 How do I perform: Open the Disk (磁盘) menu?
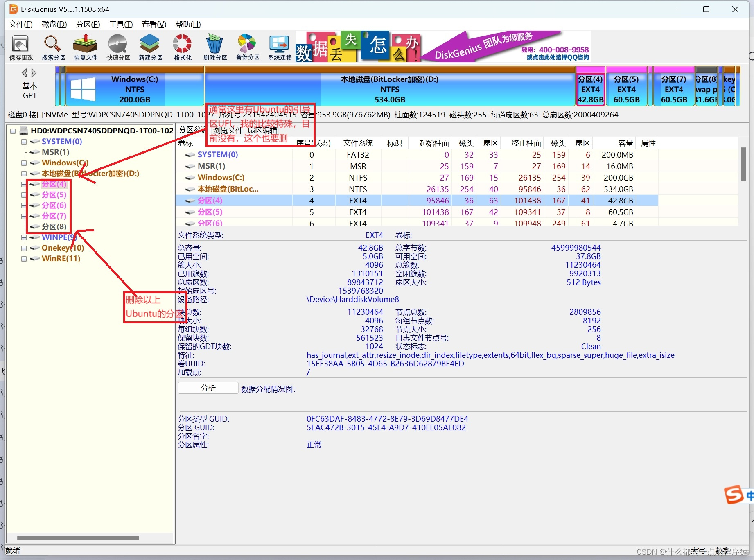click(54, 25)
